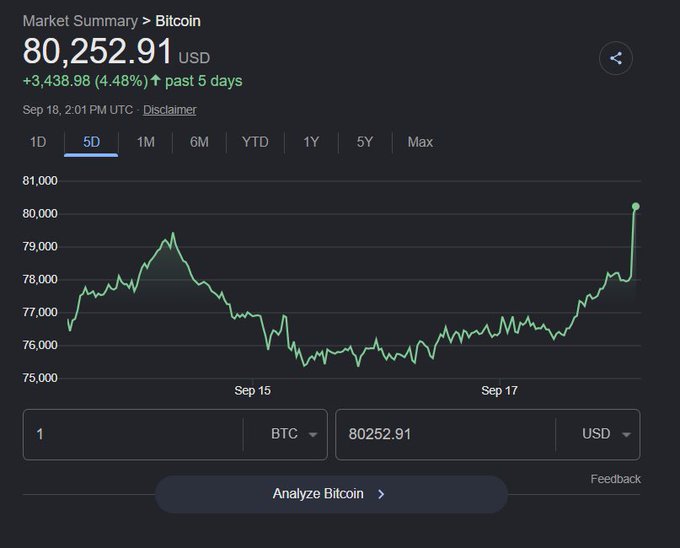View the 1Y chart range
The height and width of the screenshot is (548, 680).
point(311,142)
